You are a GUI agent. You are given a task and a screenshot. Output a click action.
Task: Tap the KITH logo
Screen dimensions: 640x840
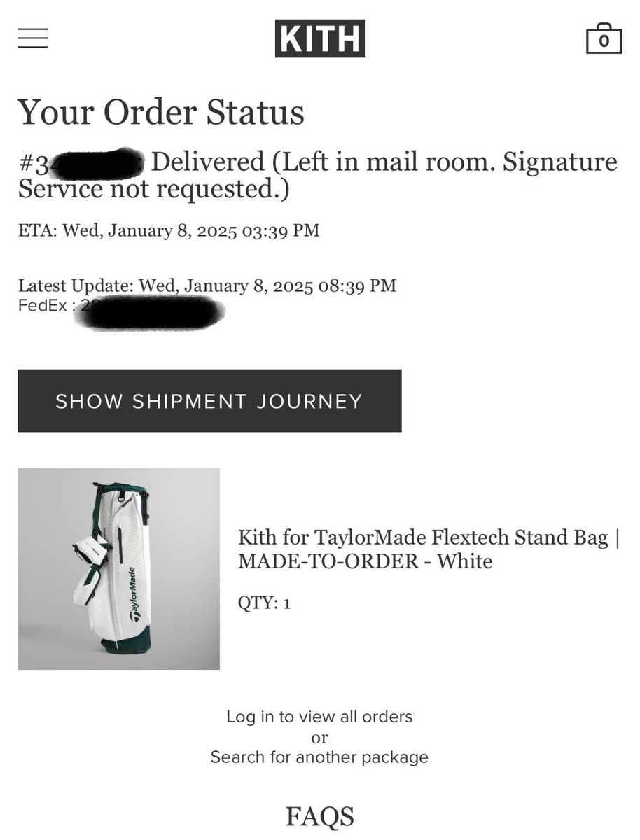click(319, 38)
